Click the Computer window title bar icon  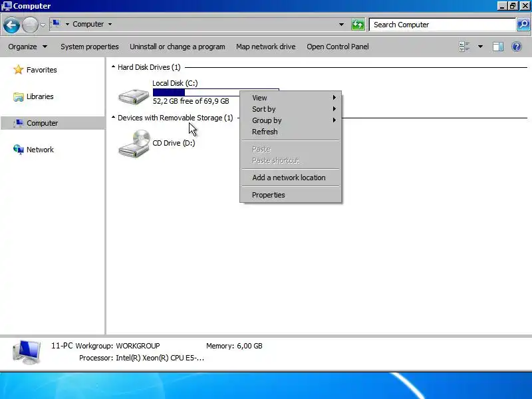7,6
